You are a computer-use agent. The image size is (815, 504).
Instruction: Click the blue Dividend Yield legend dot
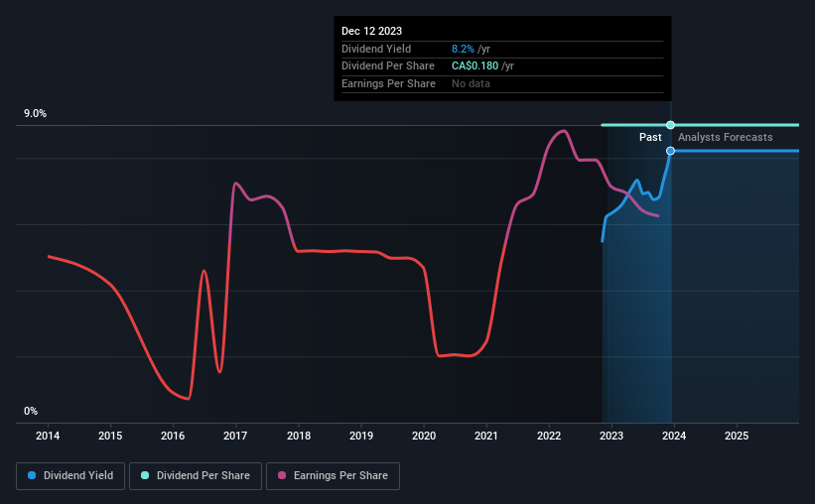pos(32,475)
